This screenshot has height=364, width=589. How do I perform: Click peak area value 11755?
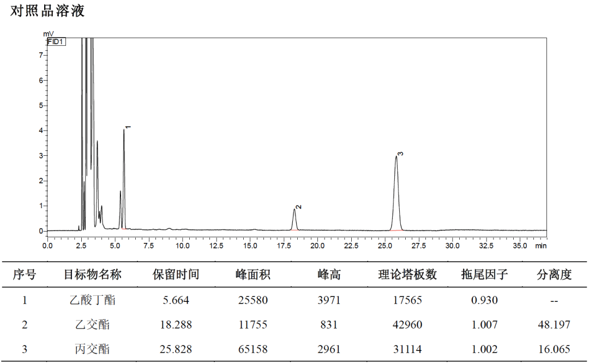tap(253, 325)
